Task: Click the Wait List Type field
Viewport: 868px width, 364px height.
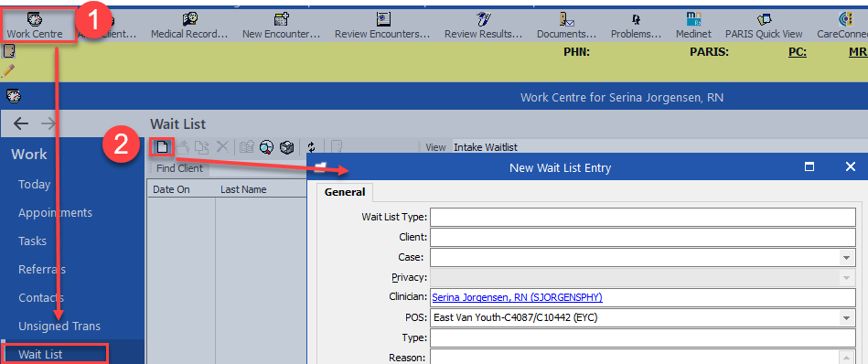Action: pyautogui.click(x=643, y=218)
